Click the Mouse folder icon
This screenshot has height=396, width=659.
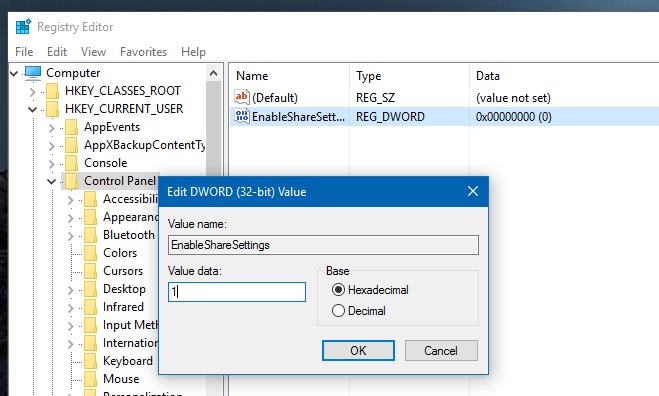coord(90,380)
